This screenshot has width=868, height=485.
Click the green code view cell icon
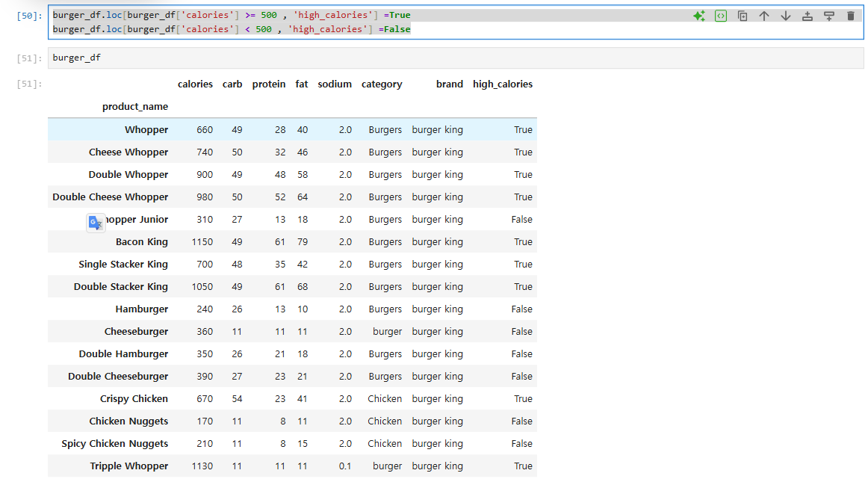coord(721,16)
